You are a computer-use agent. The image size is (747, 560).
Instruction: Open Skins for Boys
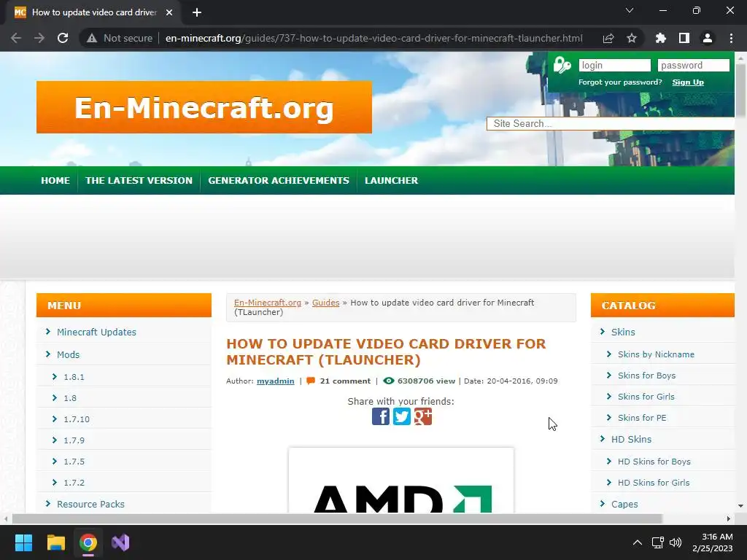tap(646, 376)
